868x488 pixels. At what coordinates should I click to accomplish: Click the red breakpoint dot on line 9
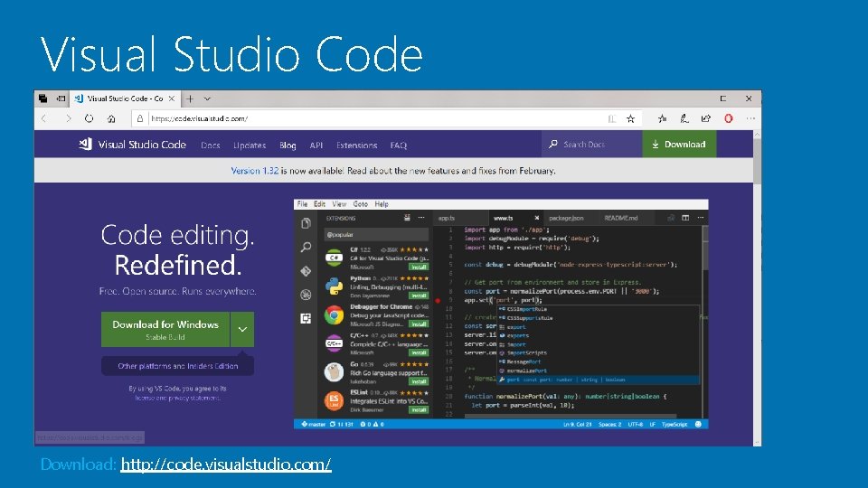(x=438, y=300)
